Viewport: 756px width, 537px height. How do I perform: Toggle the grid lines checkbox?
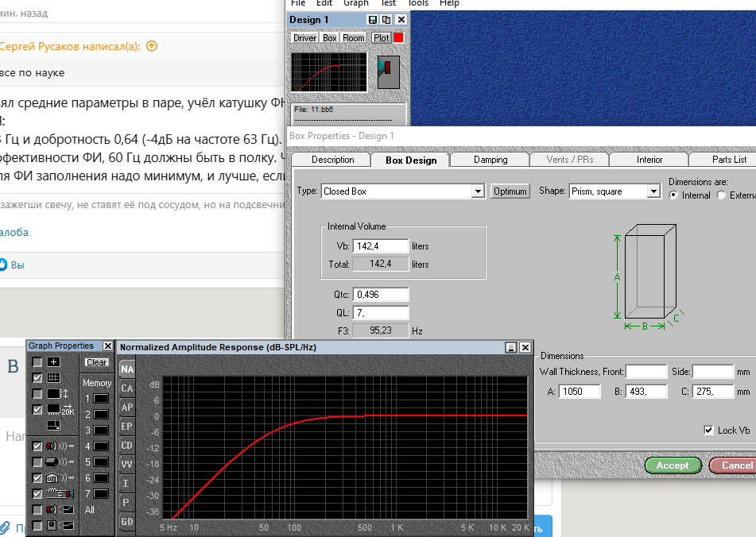tap(37, 378)
